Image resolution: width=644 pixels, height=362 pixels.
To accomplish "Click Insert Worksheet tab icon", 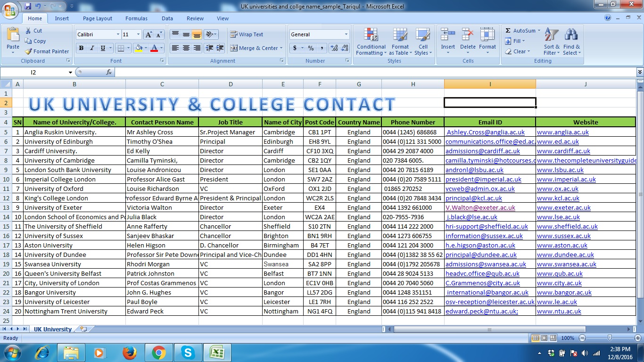I will pyautogui.click(x=83, y=329).
